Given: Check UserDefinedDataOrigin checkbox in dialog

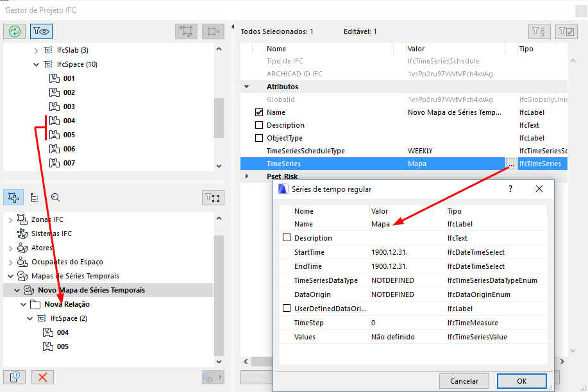Looking at the screenshot, I should coord(287,309).
